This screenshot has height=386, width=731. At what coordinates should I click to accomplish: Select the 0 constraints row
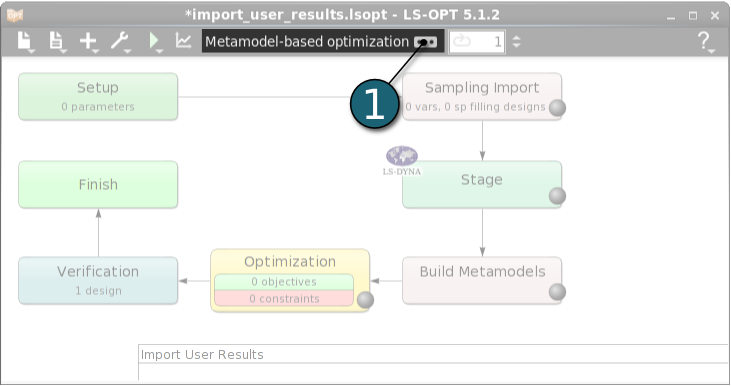(x=284, y=298)
